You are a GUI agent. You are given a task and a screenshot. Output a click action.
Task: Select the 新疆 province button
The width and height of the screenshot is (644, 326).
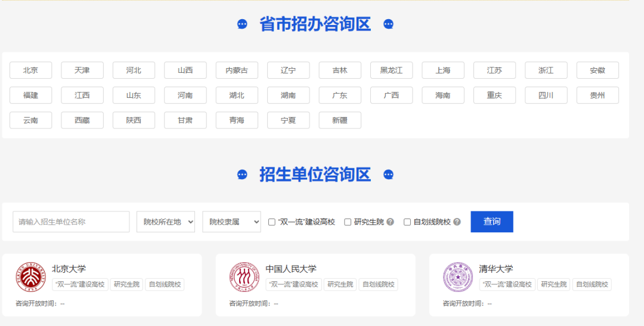339,121
